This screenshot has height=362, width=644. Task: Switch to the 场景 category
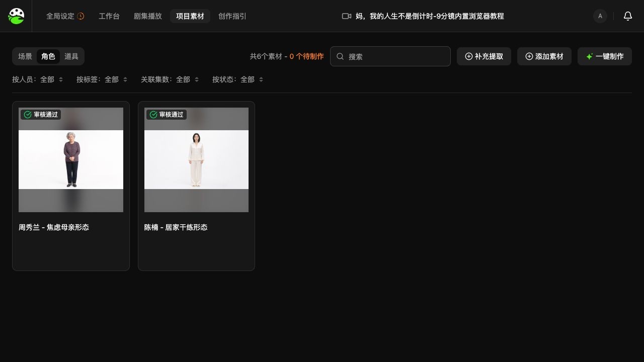[x=25, y=56]
